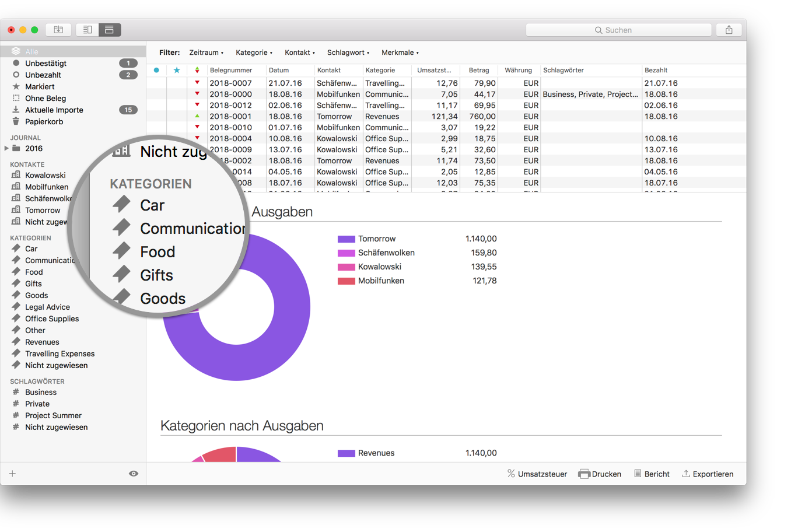Image resolution: width=812 pixels, height=532 pixels.
Task: Click the Exportieren upload icon
Action: (685, 474)
